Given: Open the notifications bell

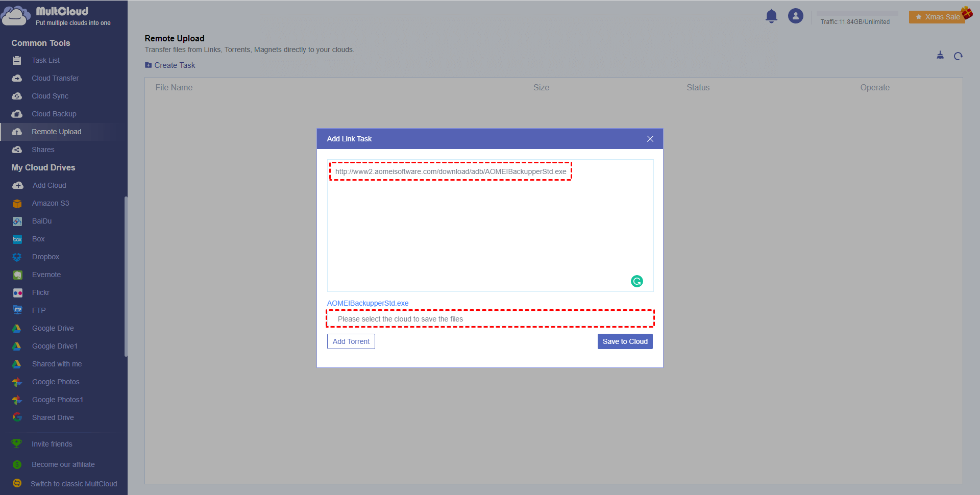Looking at the screenshot, I should (x=771, y=16).
